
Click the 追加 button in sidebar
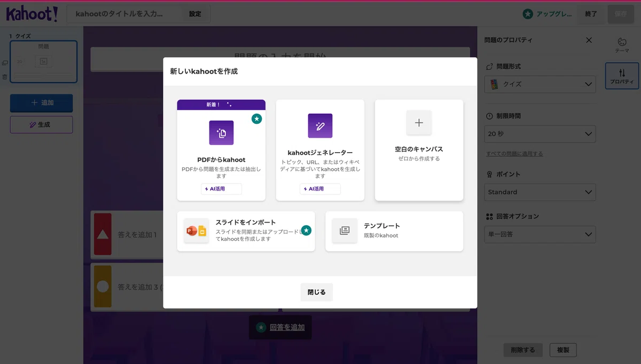pyautogui.click(x=42, y=103)
